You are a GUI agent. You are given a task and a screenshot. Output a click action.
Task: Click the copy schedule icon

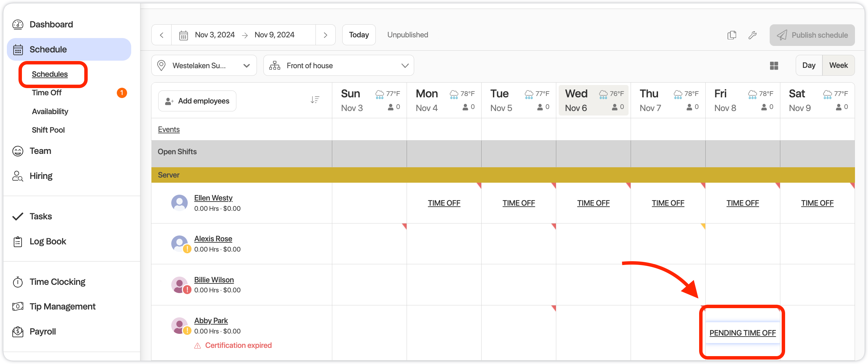732,35
